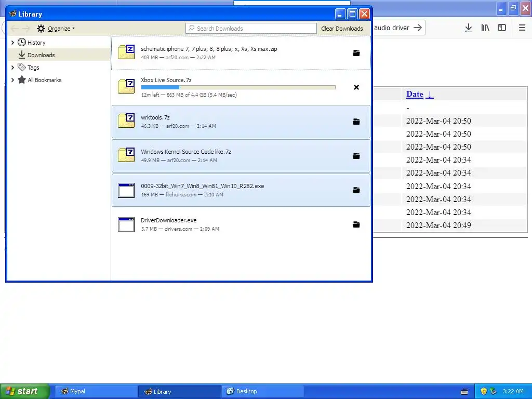Open the browser Downloads toolbar arrow icon
The width and height of the screenshot is (532, 399).
(x=469, y=28)
